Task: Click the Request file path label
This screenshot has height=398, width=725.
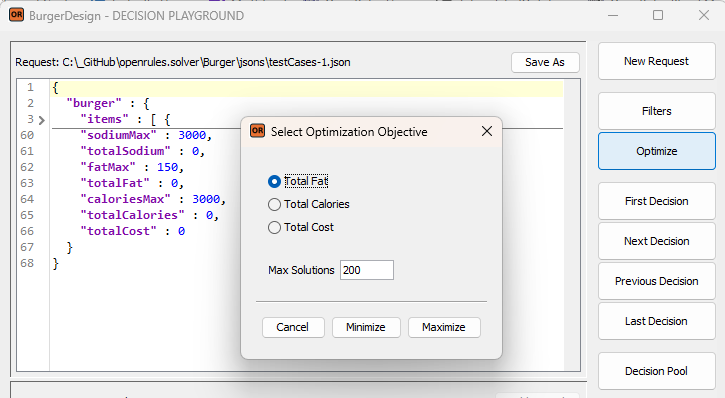Action: pyautogui.click(x=183, y=62)
